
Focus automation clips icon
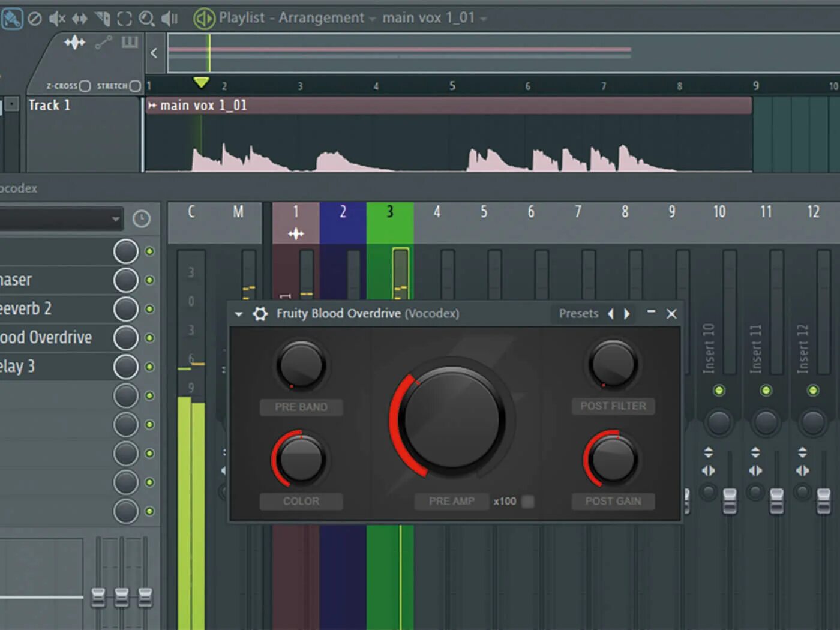coord(103,43)
